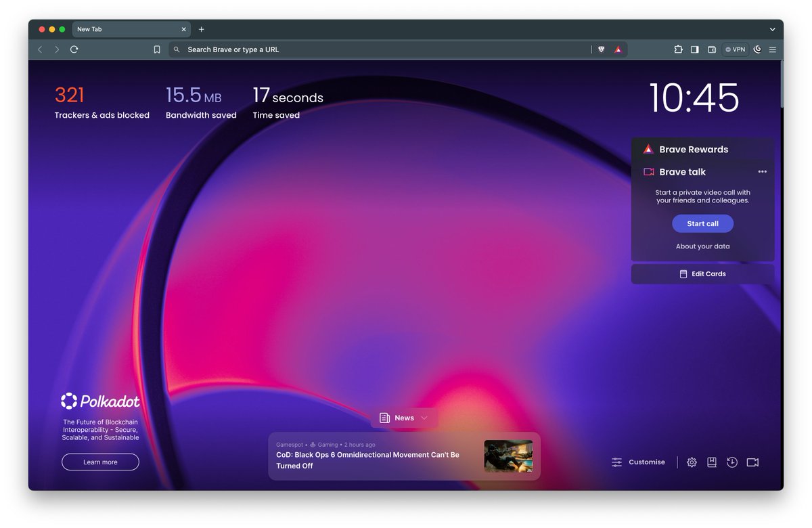Click 321 Trackers & ads blocked stat
The image size is (812, 528).
pos(102,102)
